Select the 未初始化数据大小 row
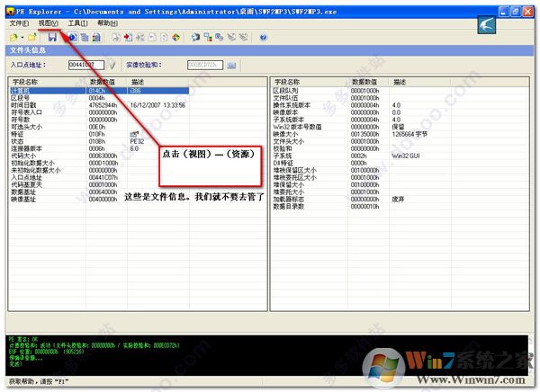The height and width of the screenshot is (392, 540). pyautogui.click(x=99, y=170)
